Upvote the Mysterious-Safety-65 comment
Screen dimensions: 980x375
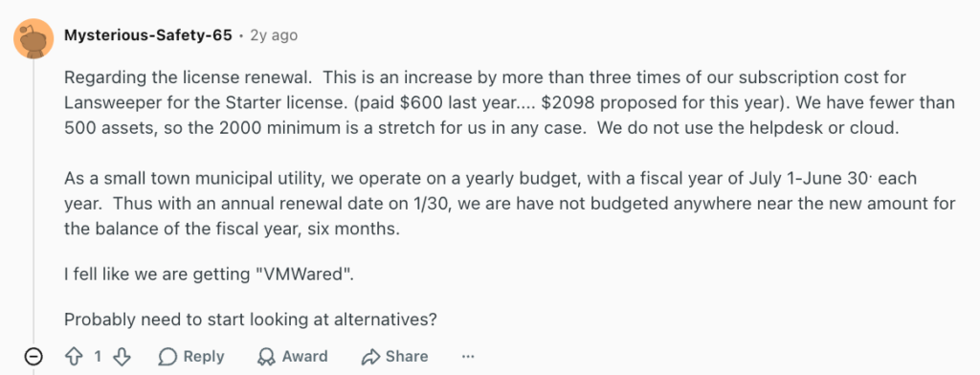[x=74, y=357]
